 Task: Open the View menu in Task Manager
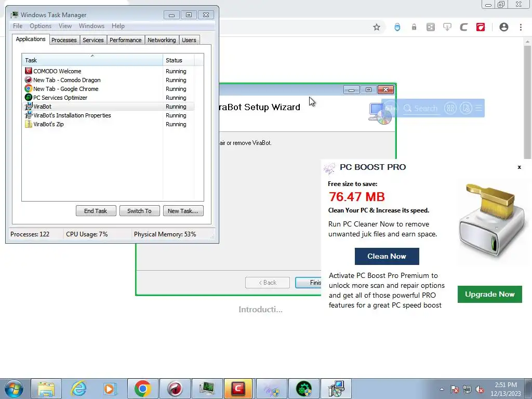[x=65, y=26]
